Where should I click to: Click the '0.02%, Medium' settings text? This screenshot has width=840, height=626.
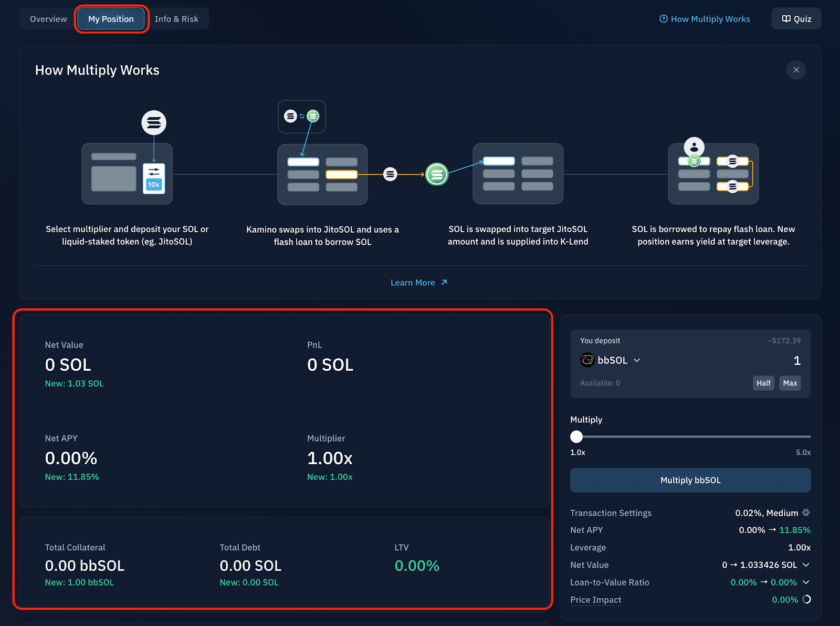pyautogui.click(x=766, y=513)
